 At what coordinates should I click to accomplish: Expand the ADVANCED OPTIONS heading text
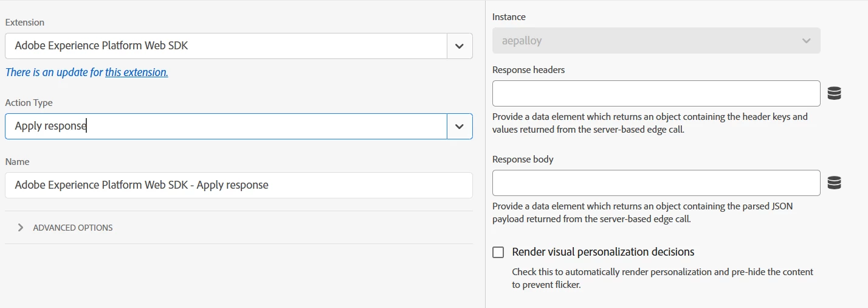point(73,228)
